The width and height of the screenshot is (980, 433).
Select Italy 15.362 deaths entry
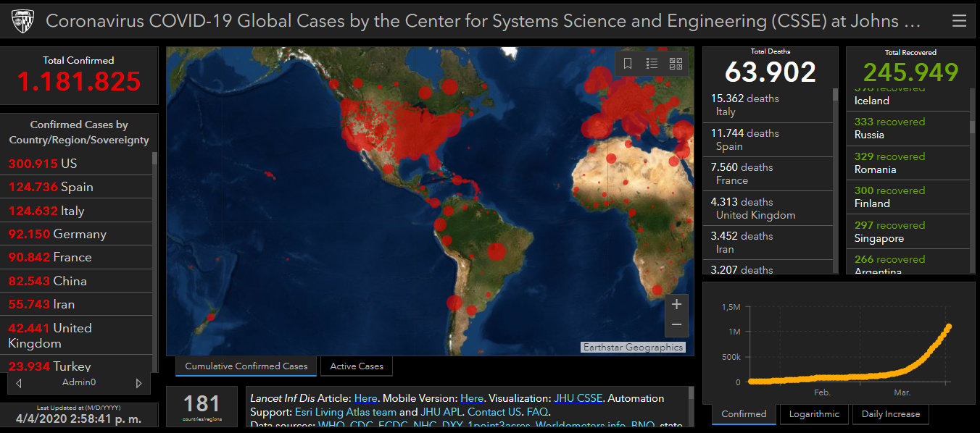[768, 105]
